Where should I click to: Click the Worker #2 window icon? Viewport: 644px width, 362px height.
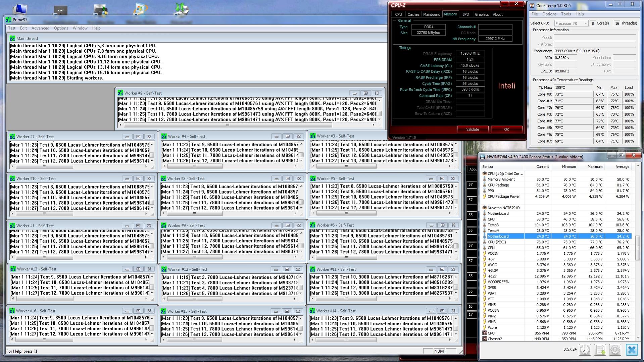[x=120, y=93]
